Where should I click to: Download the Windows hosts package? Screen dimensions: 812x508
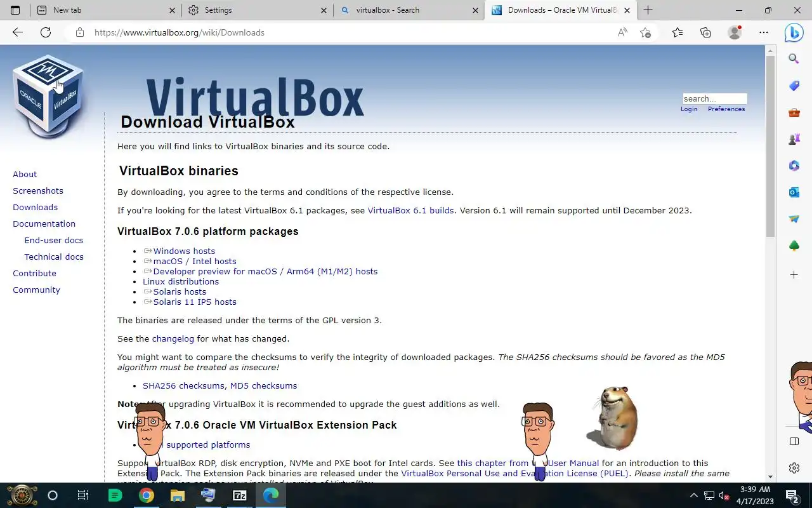[x=184, y=251]
